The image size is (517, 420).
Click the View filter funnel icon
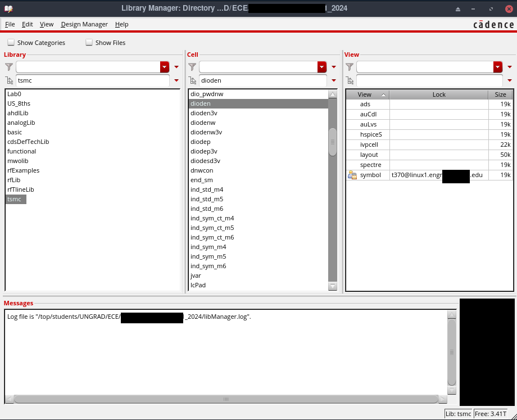click(350, 67)
